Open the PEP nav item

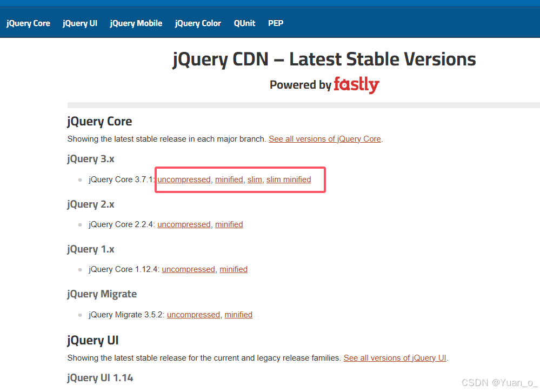click(x=276, y=23)
